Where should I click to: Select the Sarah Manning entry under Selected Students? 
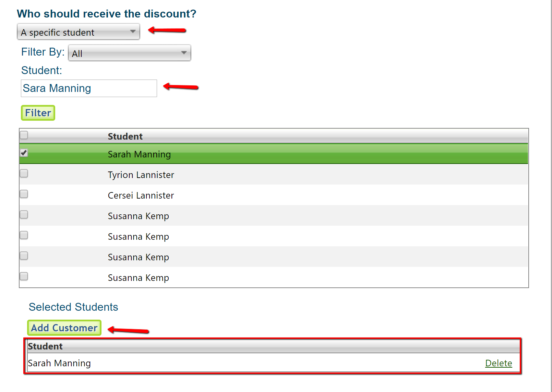pos(59,363)
